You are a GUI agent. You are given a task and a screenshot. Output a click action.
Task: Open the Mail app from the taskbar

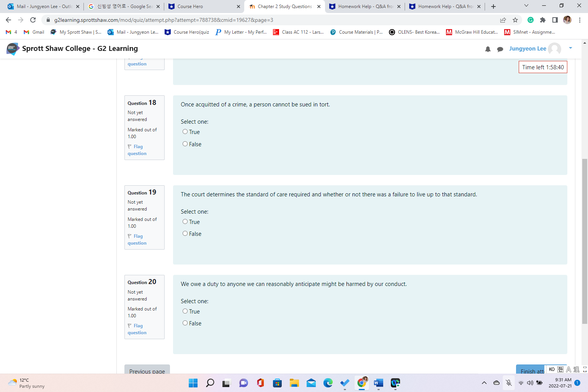(311, 383)
